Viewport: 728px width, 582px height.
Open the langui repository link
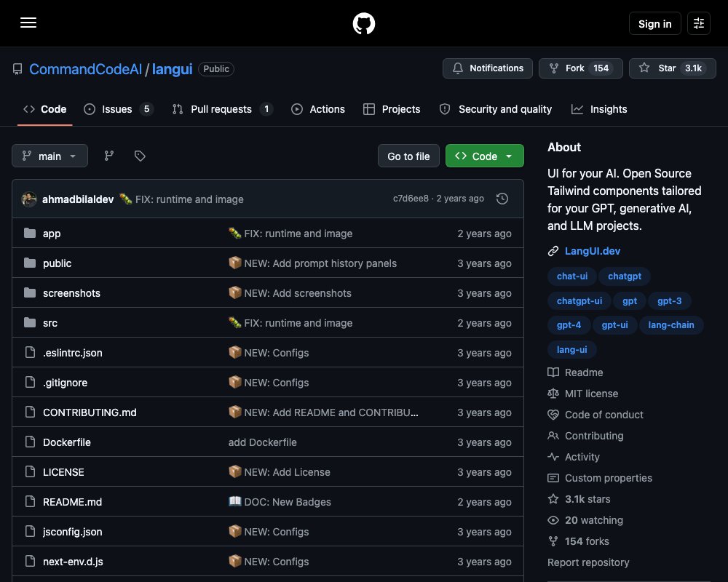[172, 69]
